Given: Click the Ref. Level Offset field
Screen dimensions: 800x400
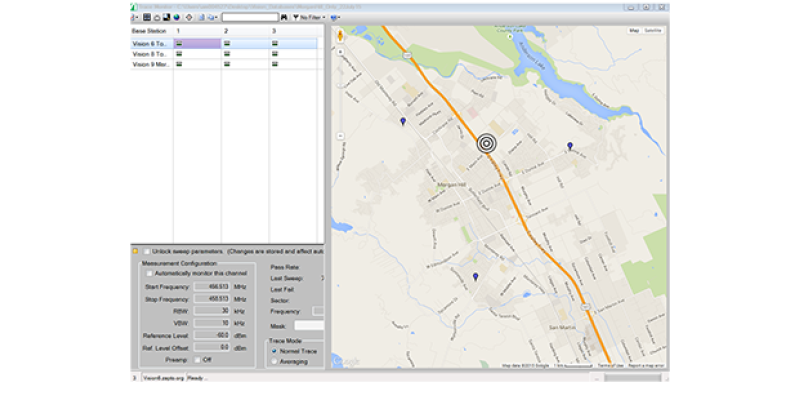Looking at the screenshot, I should 212,348.
